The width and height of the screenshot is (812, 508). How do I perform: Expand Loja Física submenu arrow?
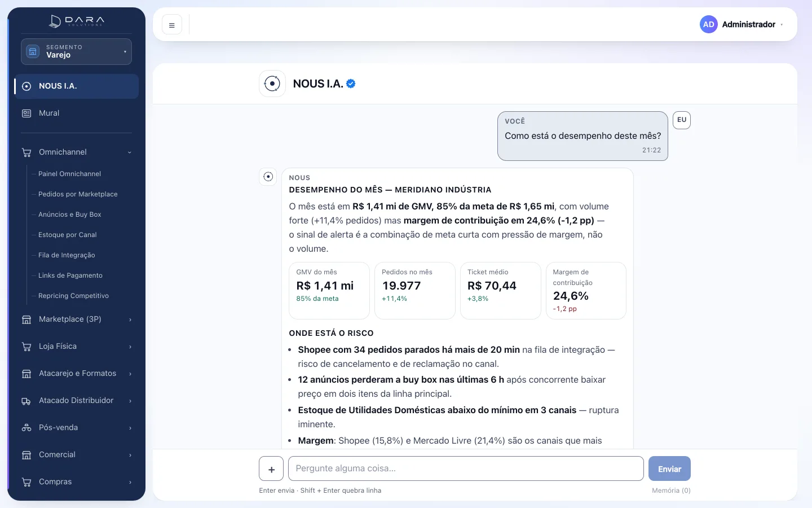pyautogui.click(x=130, y=347)
